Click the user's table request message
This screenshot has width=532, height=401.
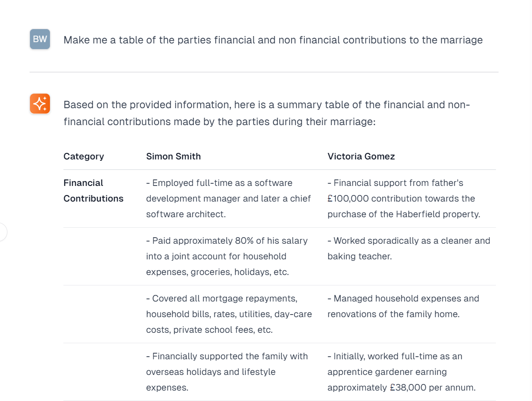(x=273, y=40)
